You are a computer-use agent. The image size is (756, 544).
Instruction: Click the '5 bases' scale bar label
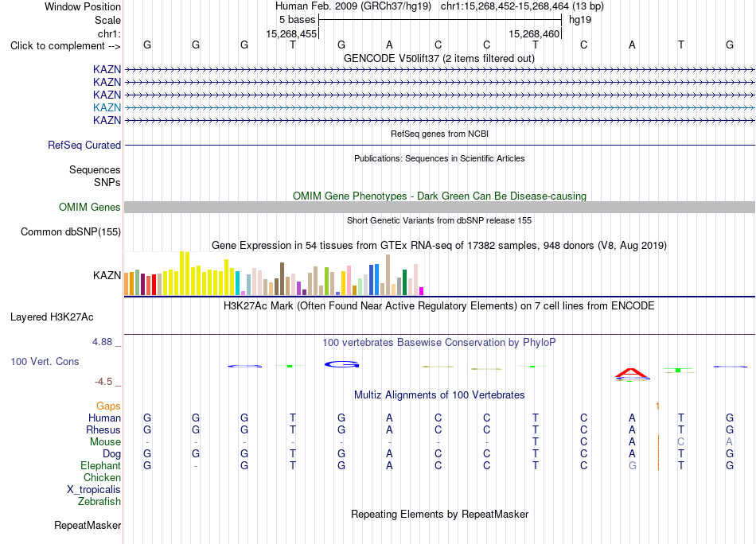click(x=297, y=20)
